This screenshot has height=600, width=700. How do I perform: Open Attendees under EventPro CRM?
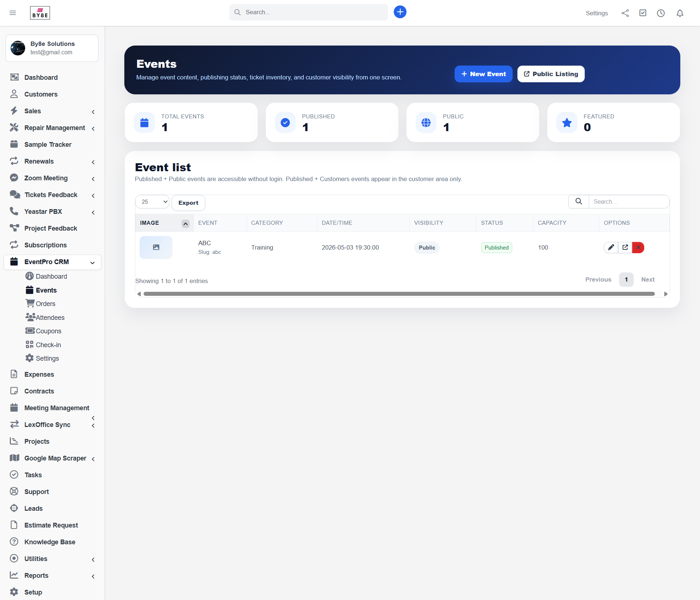click(50, 318)
